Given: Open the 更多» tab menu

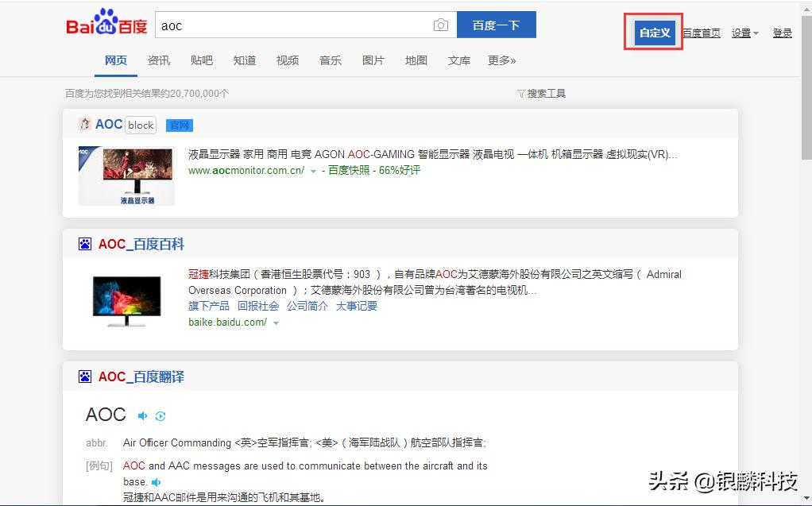Looking at the screenshot, I should [x=501, y=60].
